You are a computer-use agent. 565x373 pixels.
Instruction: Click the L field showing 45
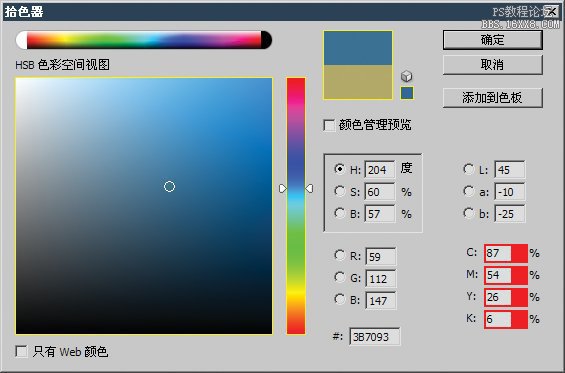click(x=510, y=169)
